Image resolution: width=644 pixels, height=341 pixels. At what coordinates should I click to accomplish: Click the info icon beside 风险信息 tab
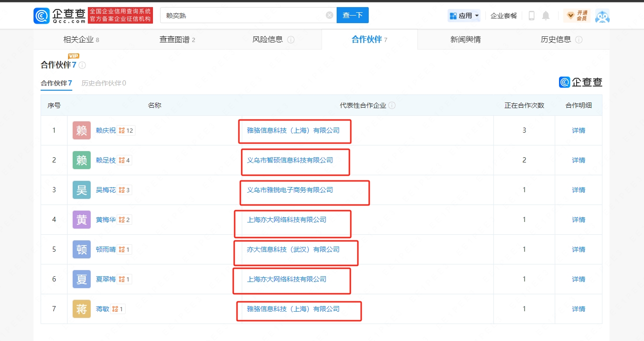[291, 40]
